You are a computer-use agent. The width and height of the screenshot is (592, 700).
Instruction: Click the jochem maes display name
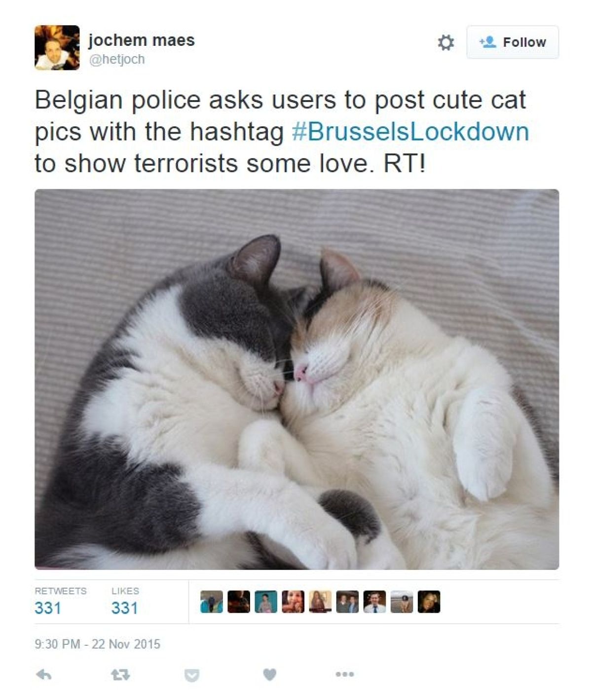[x=142, y=40]
